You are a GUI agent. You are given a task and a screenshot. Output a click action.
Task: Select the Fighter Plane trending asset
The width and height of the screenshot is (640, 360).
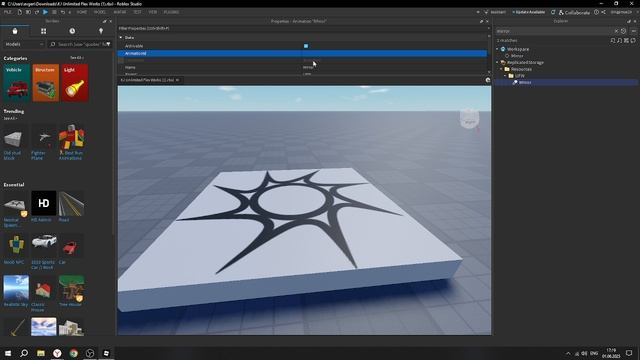(44, 138)
